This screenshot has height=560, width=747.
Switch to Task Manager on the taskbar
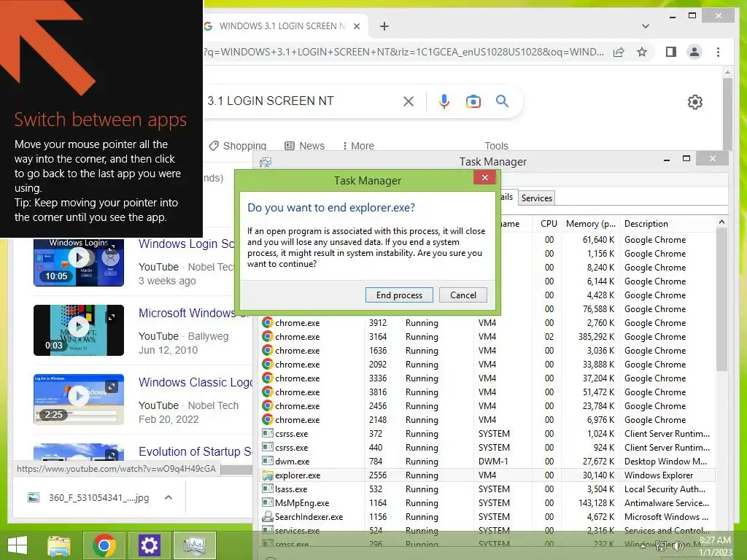click(194, 545)
